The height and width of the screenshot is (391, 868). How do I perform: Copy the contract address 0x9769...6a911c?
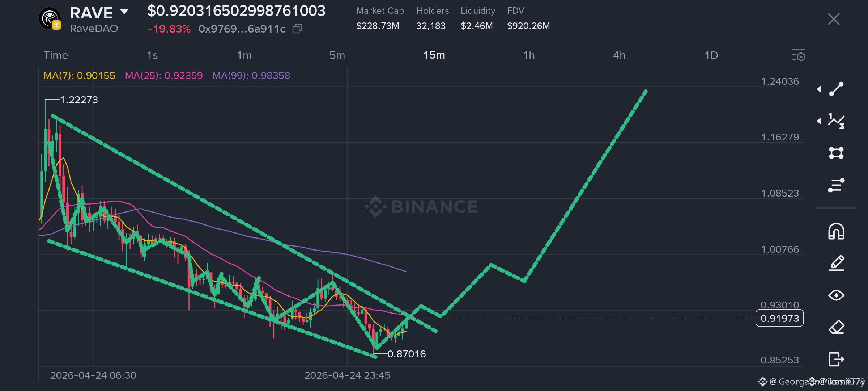tap(297, 29)
